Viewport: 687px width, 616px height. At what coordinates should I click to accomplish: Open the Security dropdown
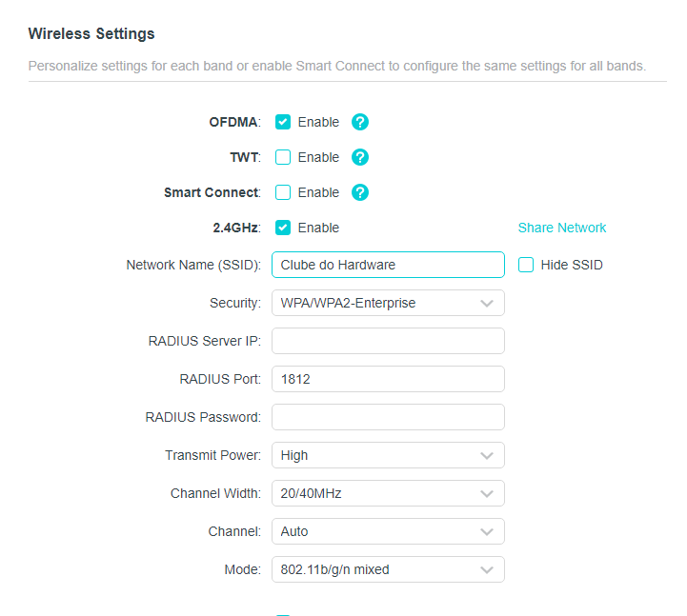click(388, 303)
